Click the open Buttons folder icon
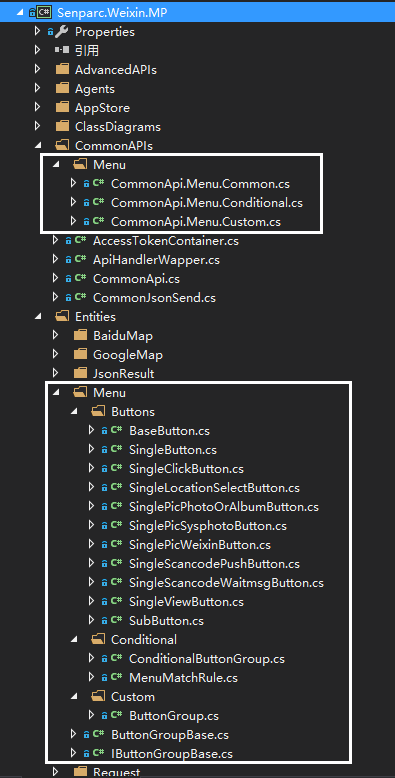 pos(98,412)
